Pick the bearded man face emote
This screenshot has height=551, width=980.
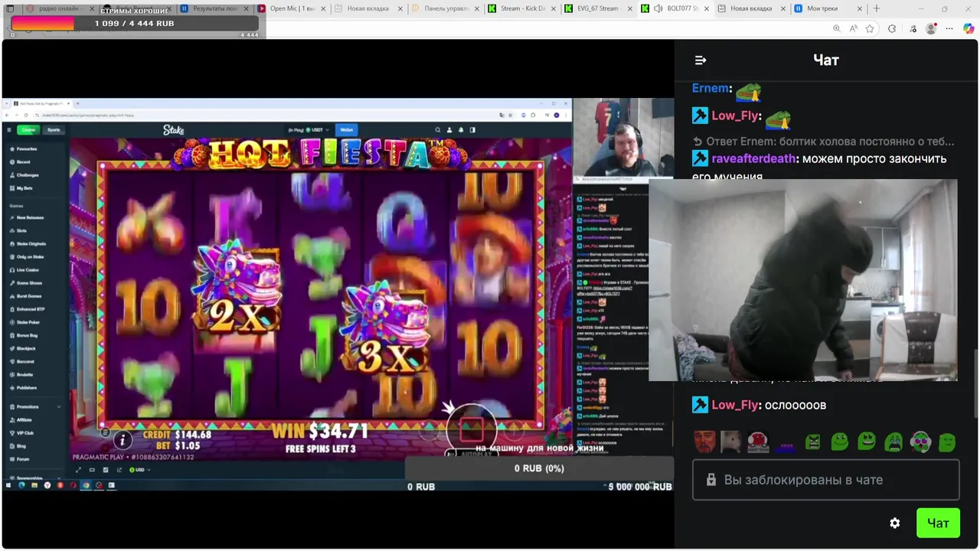(x=705, y=442)
